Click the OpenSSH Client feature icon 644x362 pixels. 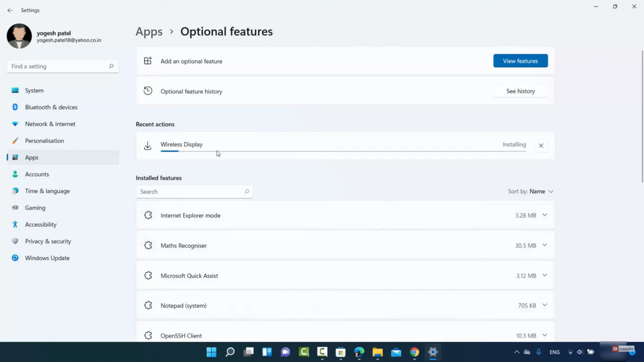[x=148, y=336]
